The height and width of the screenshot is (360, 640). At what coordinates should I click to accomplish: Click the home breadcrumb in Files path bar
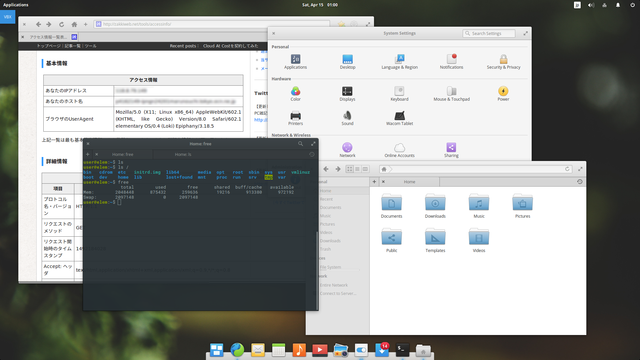pos(384,169)
